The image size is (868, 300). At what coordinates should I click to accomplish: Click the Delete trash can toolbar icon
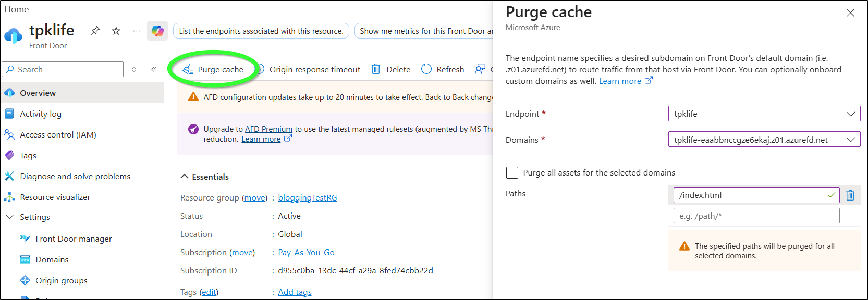376,69
